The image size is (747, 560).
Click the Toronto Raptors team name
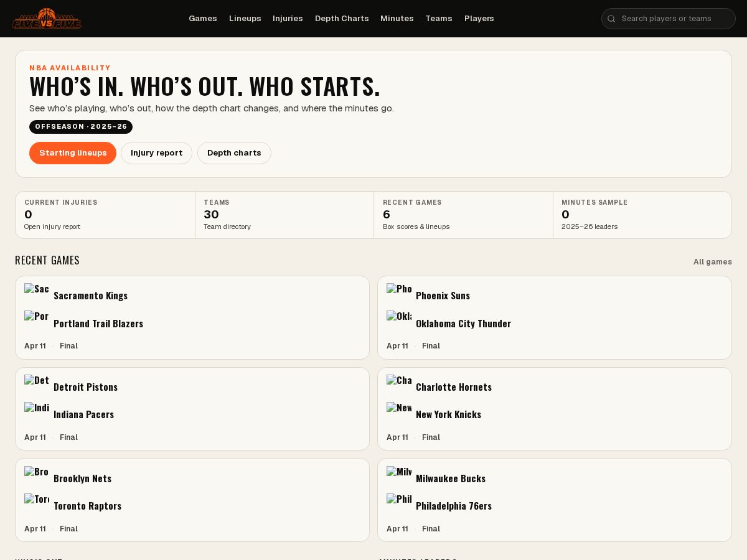pyautogui.click(x=87, y=506)
